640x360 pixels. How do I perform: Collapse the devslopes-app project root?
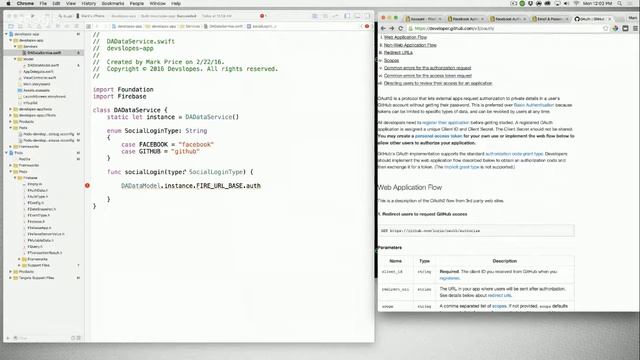7,34
